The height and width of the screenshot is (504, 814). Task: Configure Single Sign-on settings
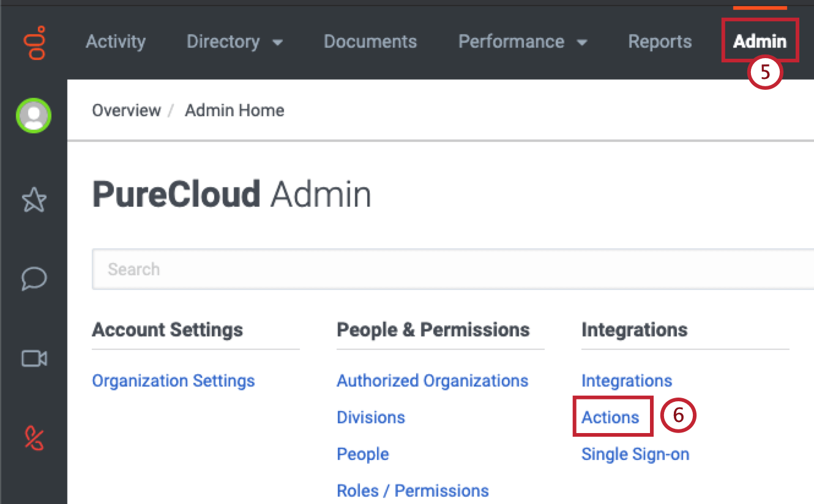point(635,454)
